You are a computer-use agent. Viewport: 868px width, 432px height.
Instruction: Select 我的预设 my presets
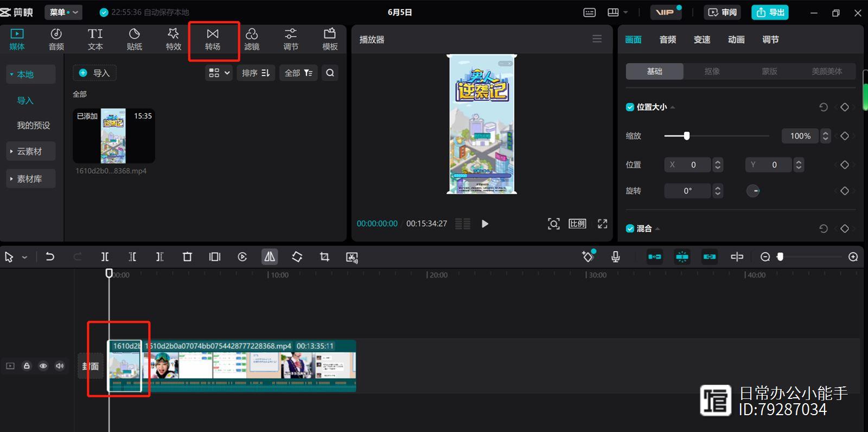point(34,125)
